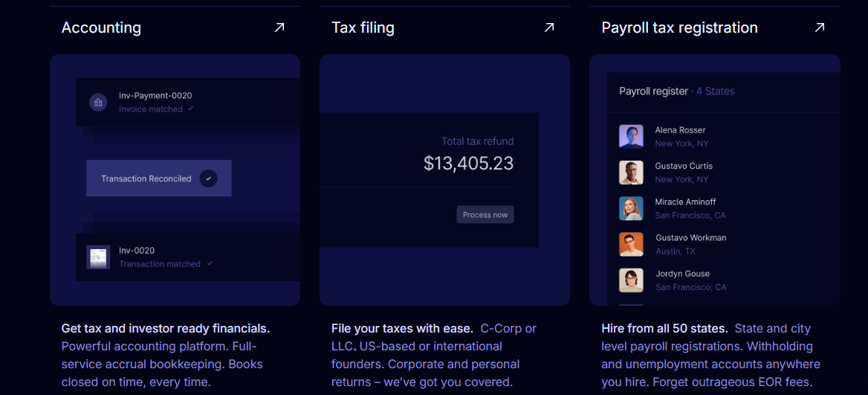This screenshot has height=395, width=868.
Task: Click 'Hire from all 50 states.' text
Action: 665,329
